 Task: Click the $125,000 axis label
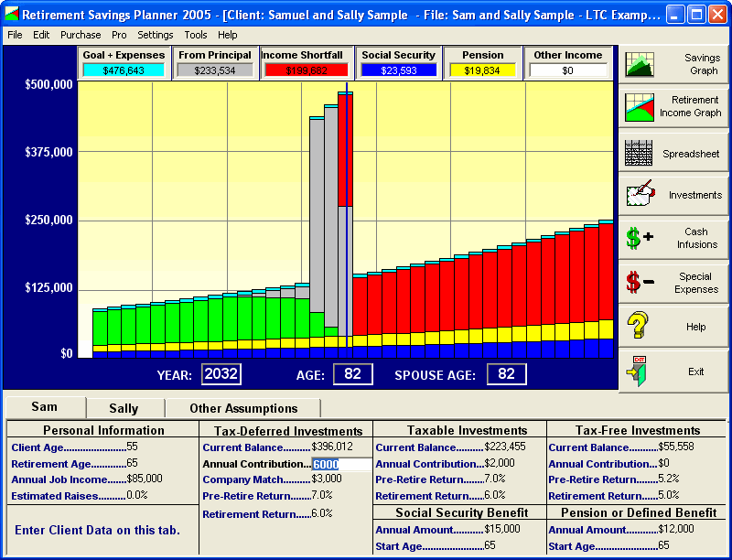[x=48, y=287]
